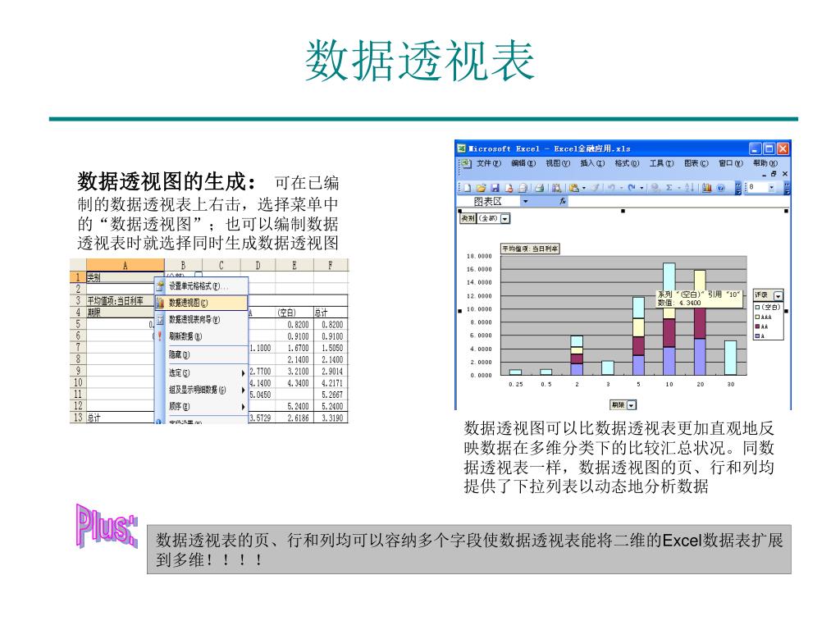Open the Paste options dropdown arrow
840x630 pixels.
pos(584,188)
